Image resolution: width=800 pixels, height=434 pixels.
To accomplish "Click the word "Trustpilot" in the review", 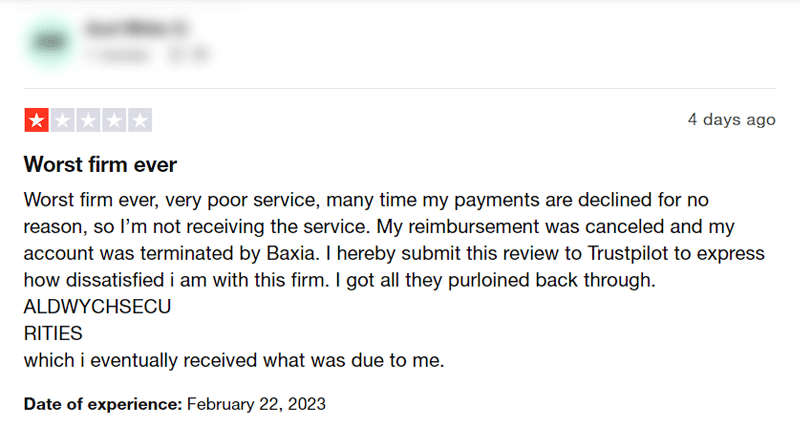I will pyautogui.click(x=628, y=253).
